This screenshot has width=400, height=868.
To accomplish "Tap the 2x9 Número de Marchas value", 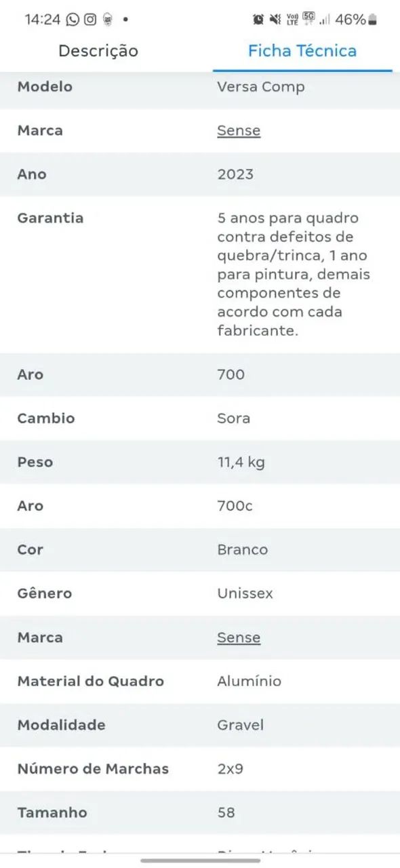I will (x=231, y=768).
